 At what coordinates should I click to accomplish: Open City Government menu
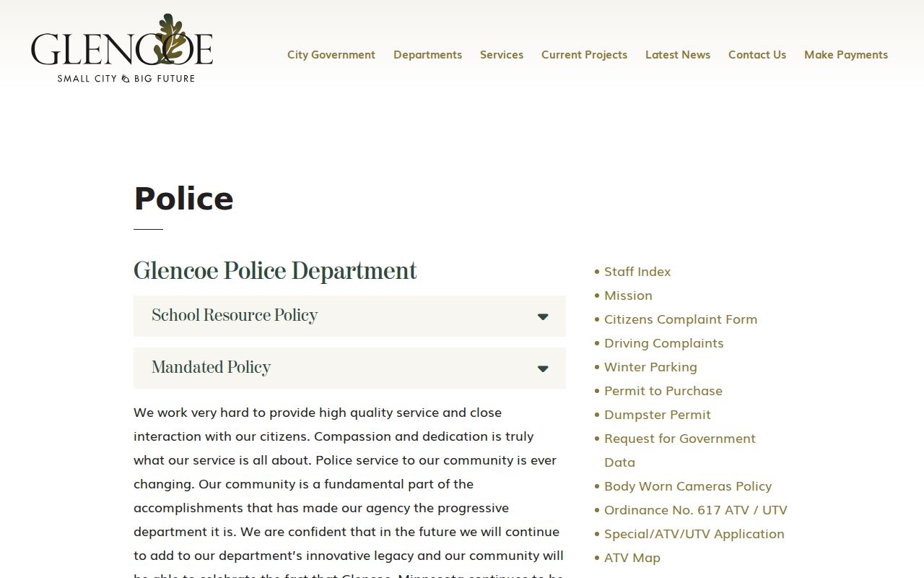pos(331,55)
